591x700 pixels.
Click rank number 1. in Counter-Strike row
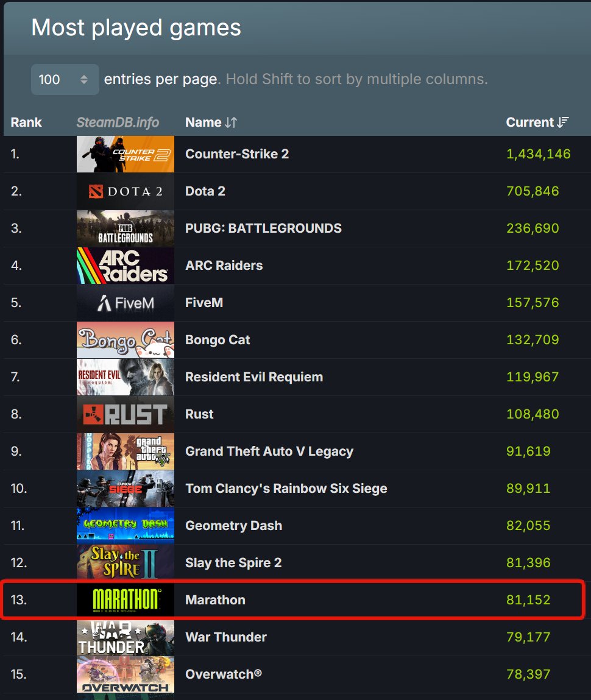pos(15,154)
